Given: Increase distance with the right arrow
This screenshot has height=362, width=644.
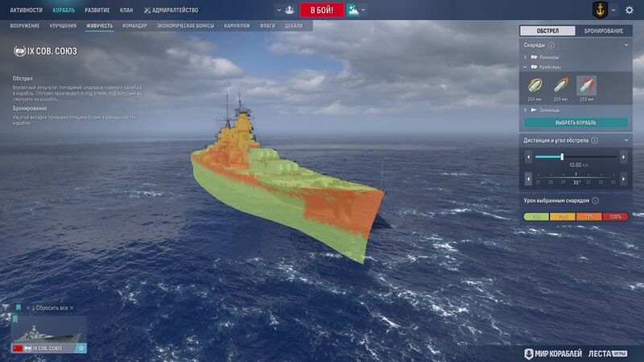Looking at the screenshot, I should [x=623, y=157].
